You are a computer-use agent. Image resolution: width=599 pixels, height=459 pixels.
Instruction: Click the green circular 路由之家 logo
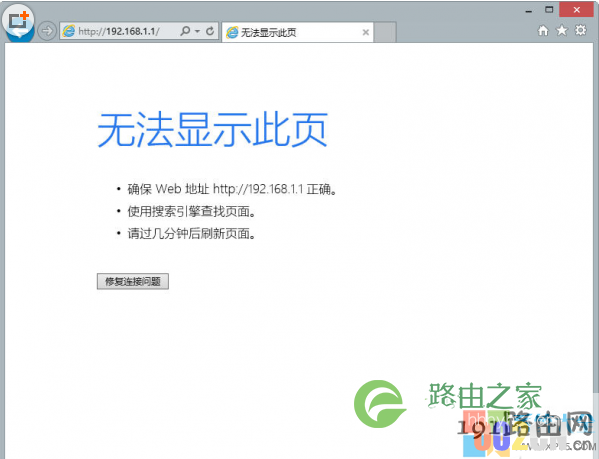[x=380, y=404]
